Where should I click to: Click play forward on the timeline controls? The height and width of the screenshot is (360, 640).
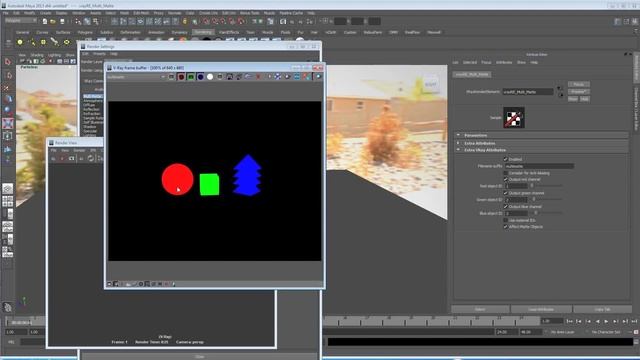pyautogui.click(x=606, y=322)
